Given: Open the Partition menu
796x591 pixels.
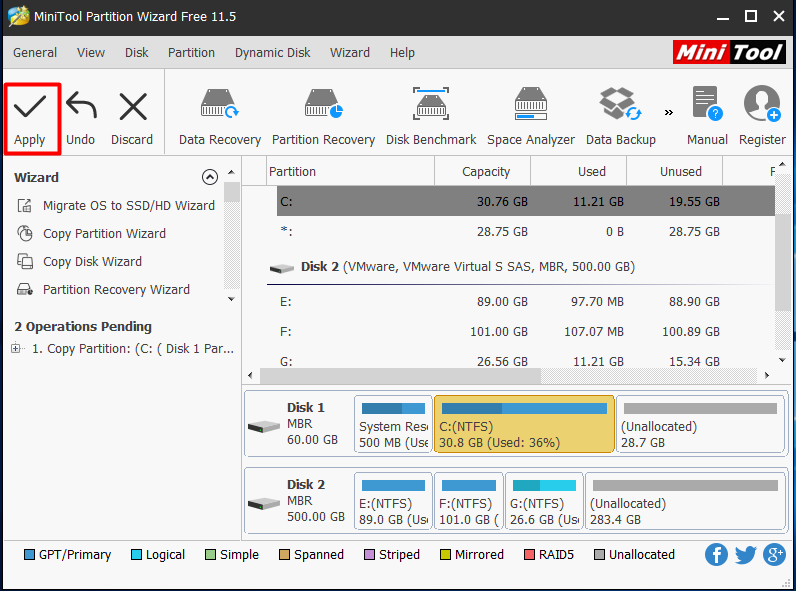Looking at the screenshot, I should pos(191,53).
